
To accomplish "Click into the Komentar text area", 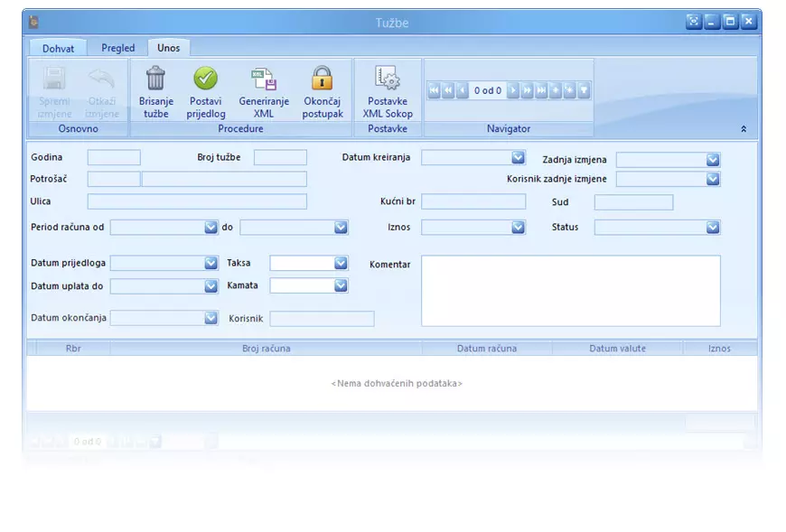I will [570, 290].
